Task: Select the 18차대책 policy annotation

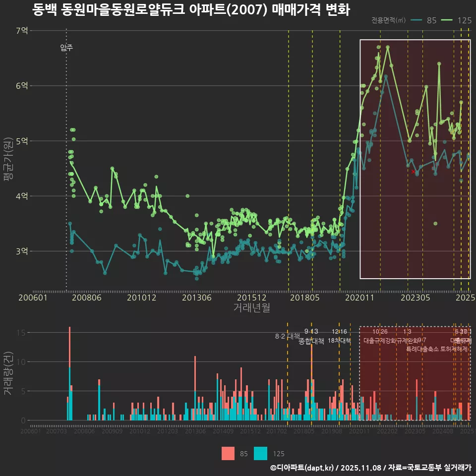Action: pos(339,341)
